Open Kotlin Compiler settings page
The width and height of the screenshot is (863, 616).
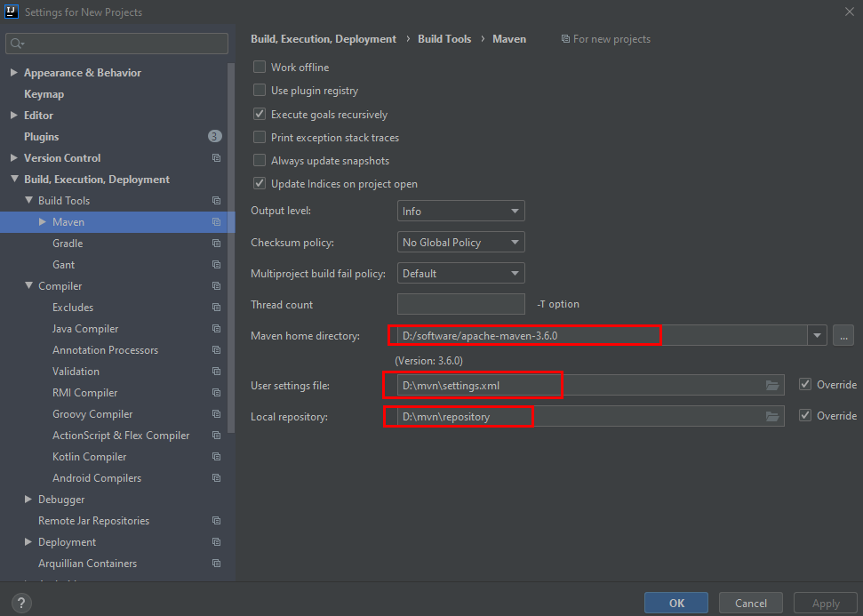pos(89,457)
